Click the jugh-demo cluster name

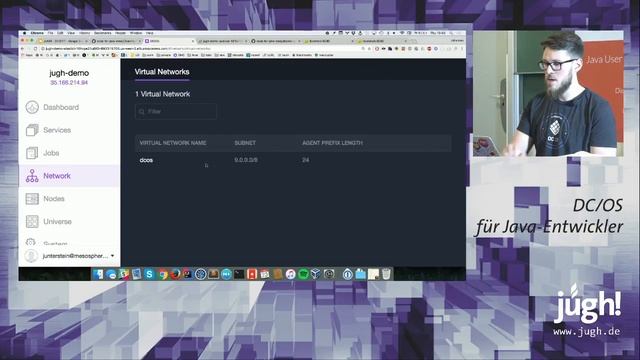pos(69,73)
